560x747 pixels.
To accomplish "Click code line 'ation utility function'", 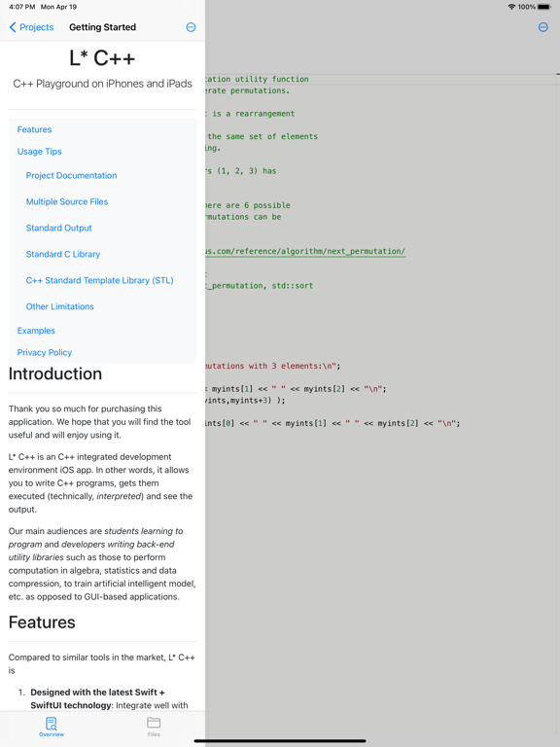I will point(257,79).
